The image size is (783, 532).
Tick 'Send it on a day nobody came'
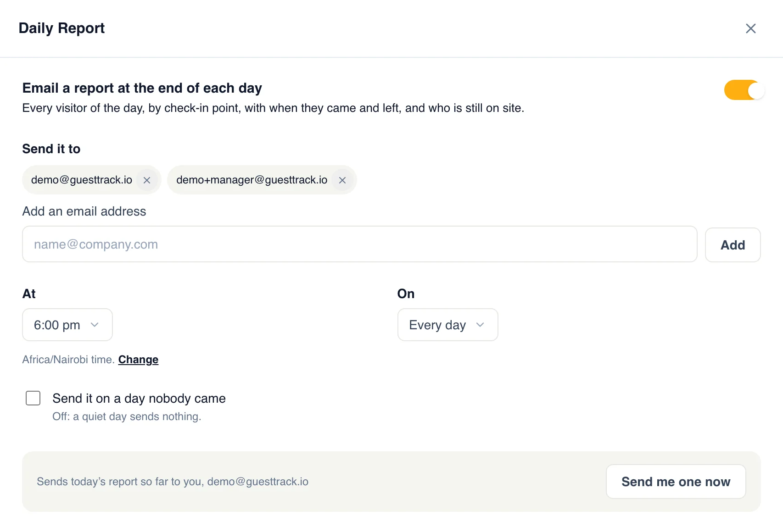click(x=33, y=398)
